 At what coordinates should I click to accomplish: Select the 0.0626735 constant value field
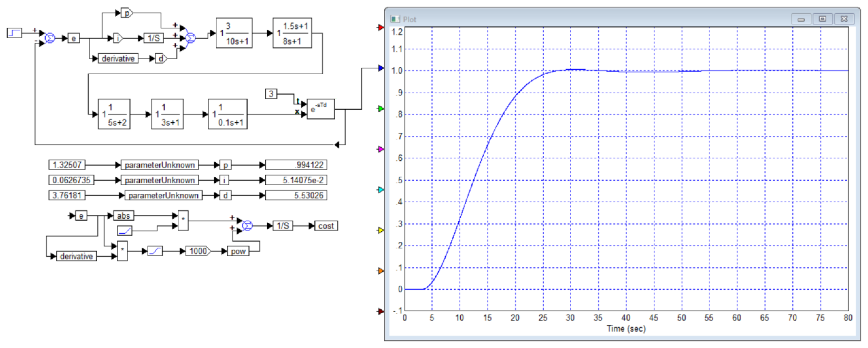point(71,180)
